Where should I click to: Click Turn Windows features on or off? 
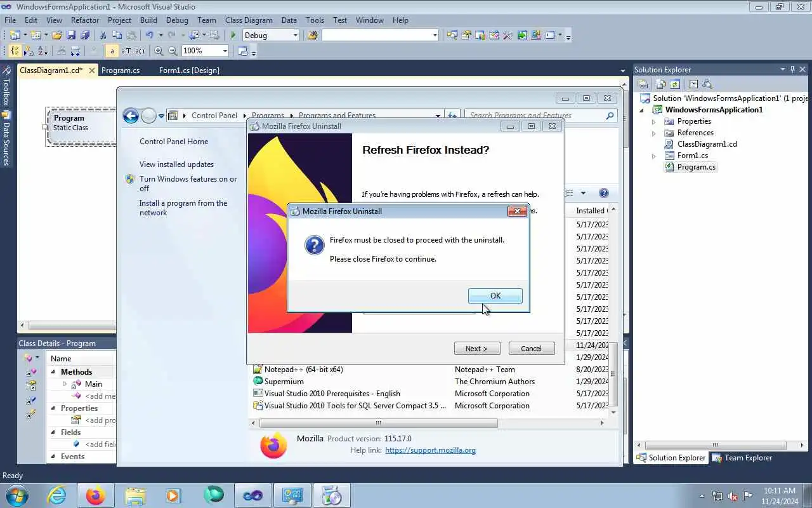pyautogui.click(x=188, y=184)
